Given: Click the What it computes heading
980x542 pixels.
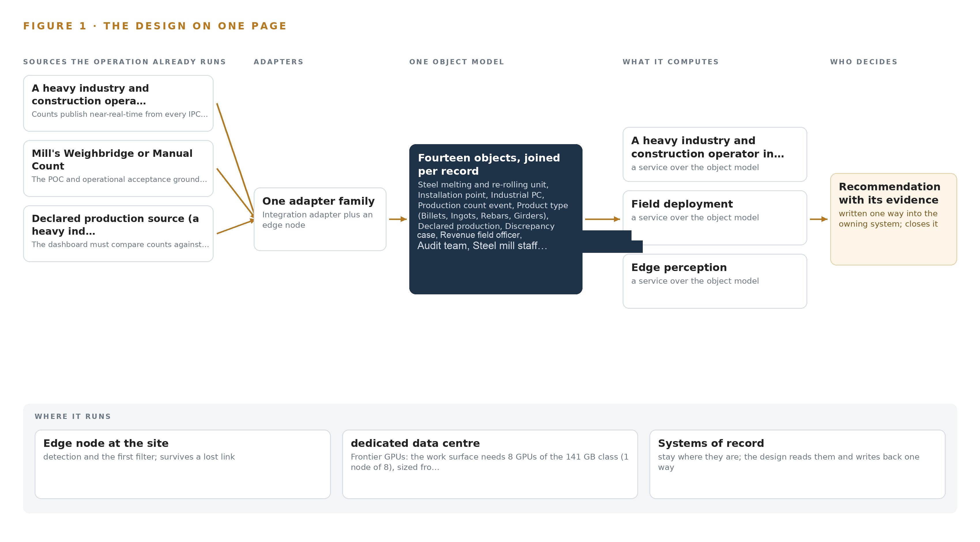Looking at the screenshot, I should pos(671,62).
